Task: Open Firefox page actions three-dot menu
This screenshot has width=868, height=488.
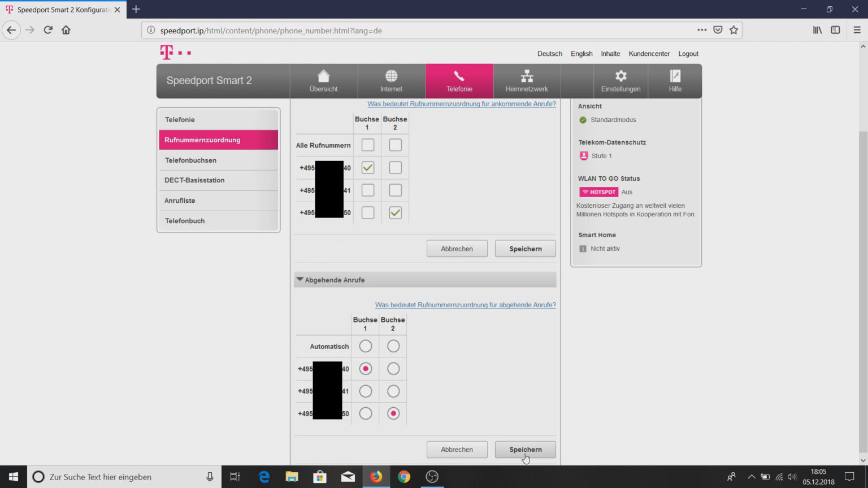Action: pos(701,30)
